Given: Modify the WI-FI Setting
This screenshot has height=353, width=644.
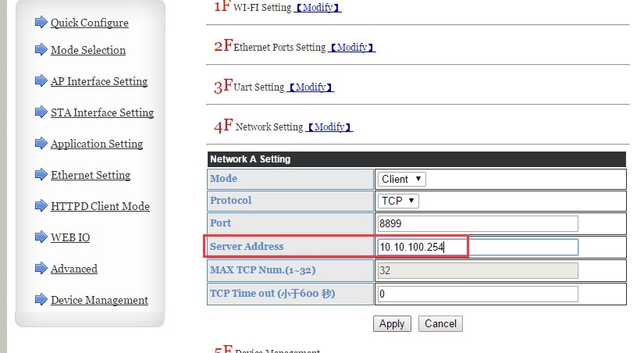Looking at the screenshot, I should (x=318, y=7).
